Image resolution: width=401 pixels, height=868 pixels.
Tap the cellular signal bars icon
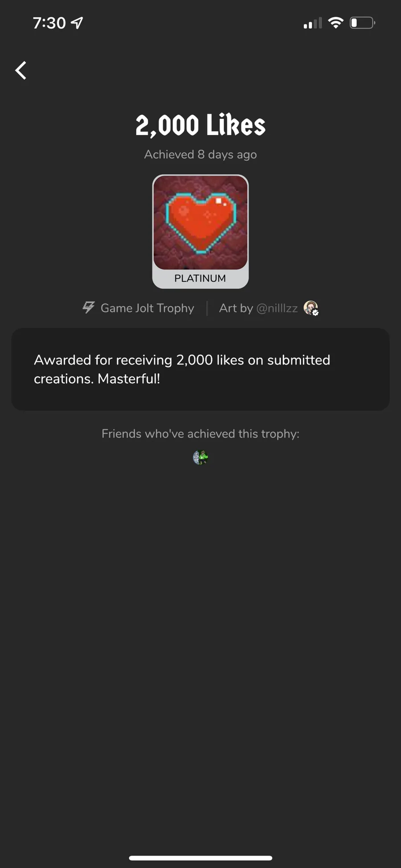click(x=312, y=23)
